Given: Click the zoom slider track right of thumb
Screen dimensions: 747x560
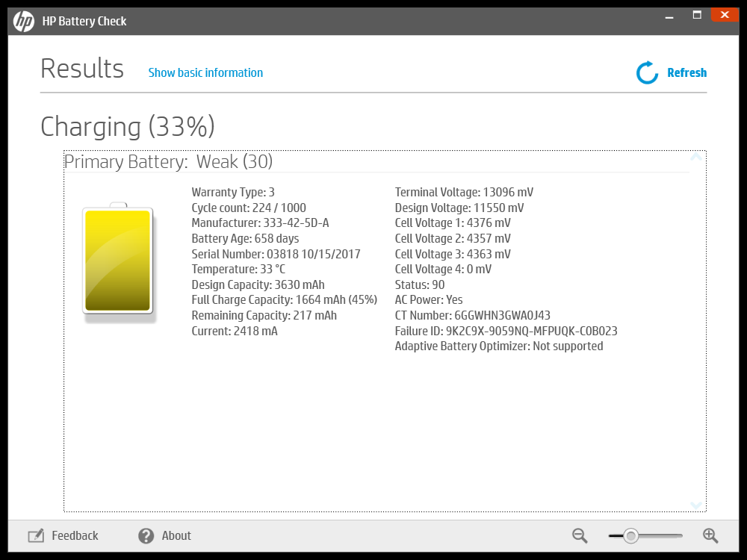Looking at the screenshot, I should [660, 536].
